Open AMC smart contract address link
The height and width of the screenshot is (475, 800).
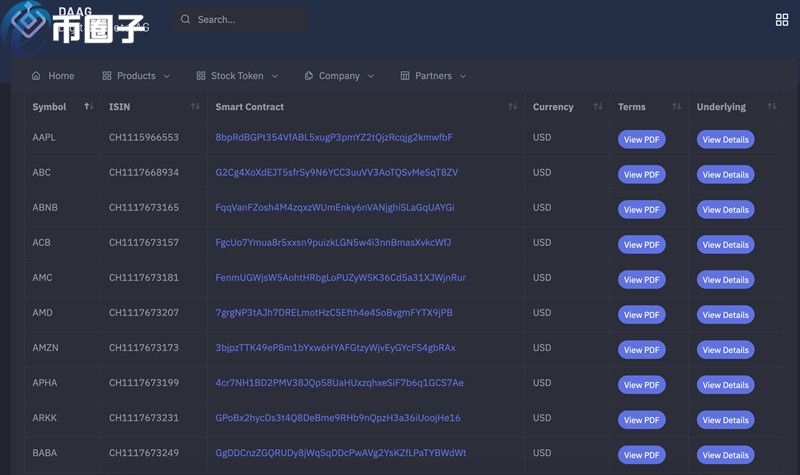coord(340,278)
